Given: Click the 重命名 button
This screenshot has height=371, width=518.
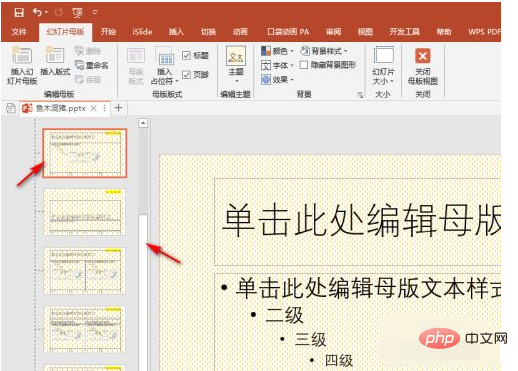Looking at the screenshot, I should [92, 65].
